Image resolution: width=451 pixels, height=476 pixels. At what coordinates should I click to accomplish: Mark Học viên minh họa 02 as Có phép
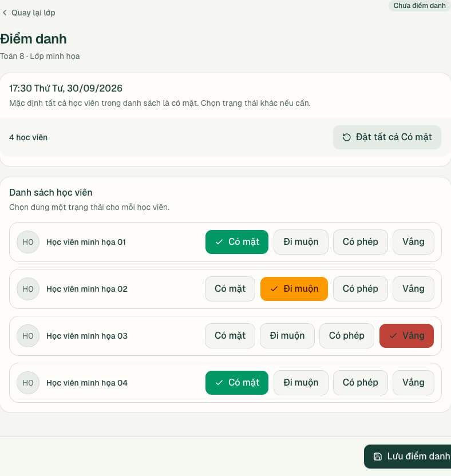[x=361, y=289]
